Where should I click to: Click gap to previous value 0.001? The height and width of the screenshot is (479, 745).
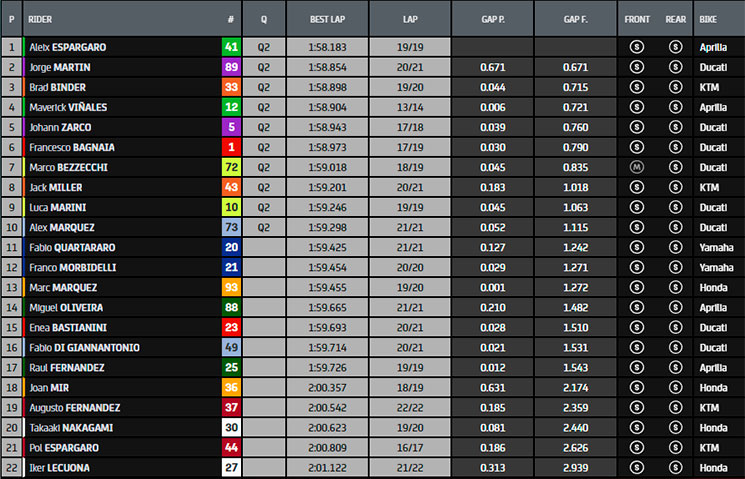tap(493, 287)
